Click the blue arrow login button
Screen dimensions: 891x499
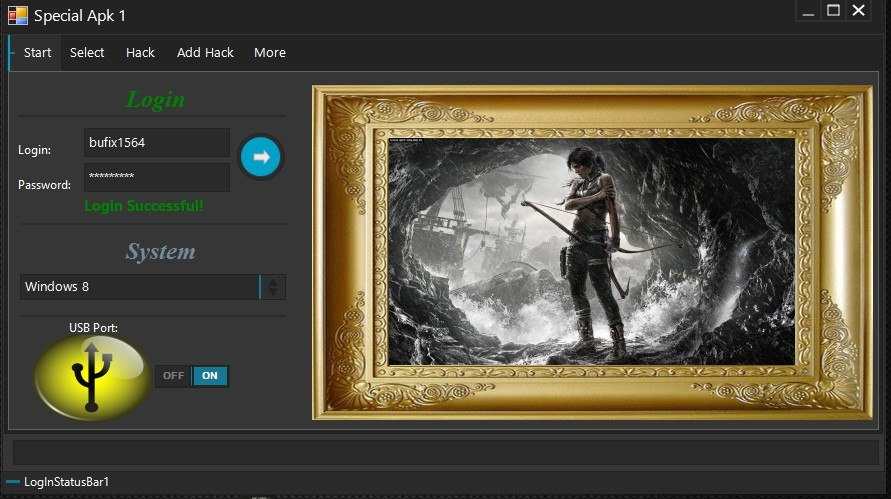[261, 157]
